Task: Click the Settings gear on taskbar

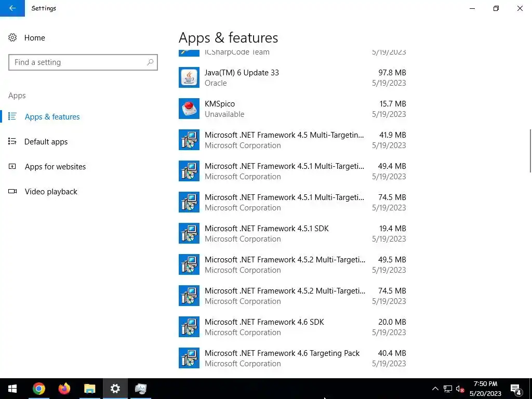Action: (x=115, y=389)
